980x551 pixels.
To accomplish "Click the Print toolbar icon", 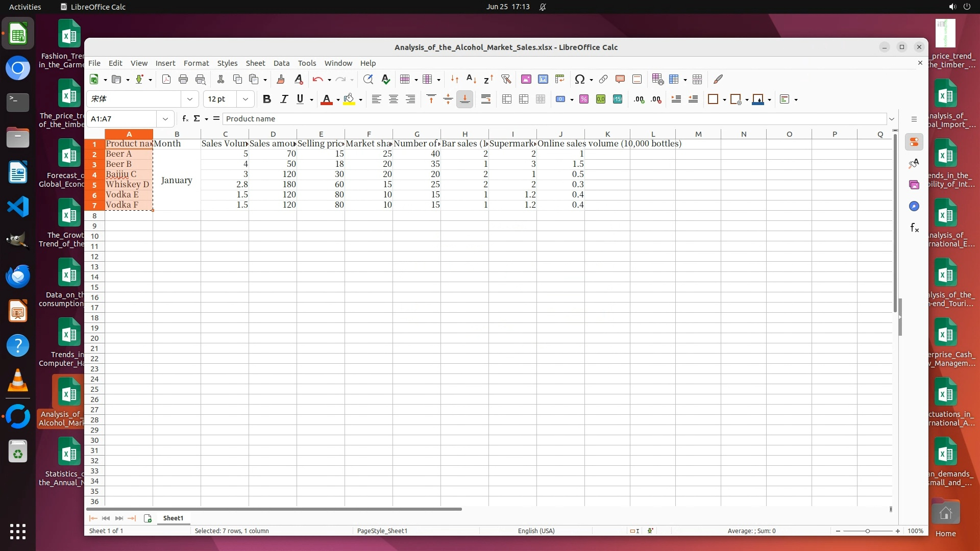I will (183, 79).
